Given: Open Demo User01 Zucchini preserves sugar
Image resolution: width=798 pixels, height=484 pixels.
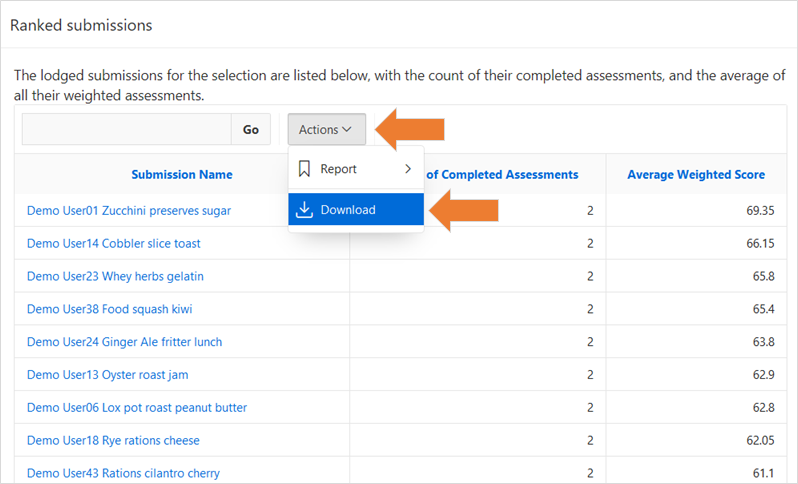Looking at the screenshot, I should tap(129, 211).
